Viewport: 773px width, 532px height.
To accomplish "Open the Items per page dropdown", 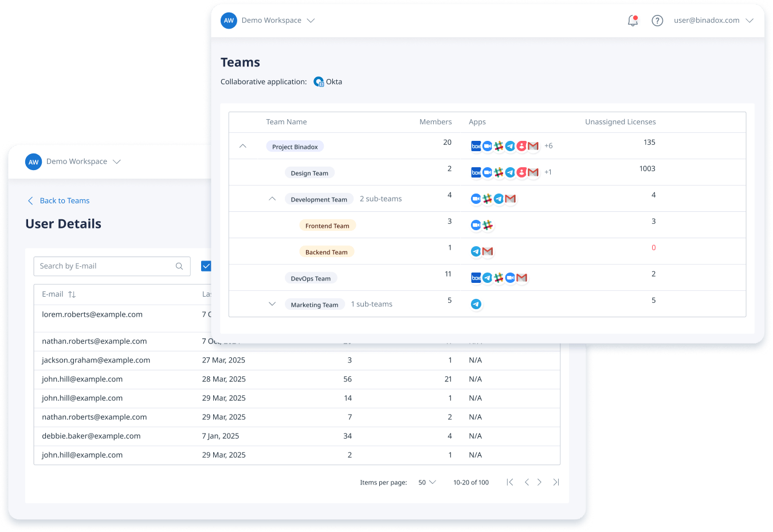I will point(427,483).
